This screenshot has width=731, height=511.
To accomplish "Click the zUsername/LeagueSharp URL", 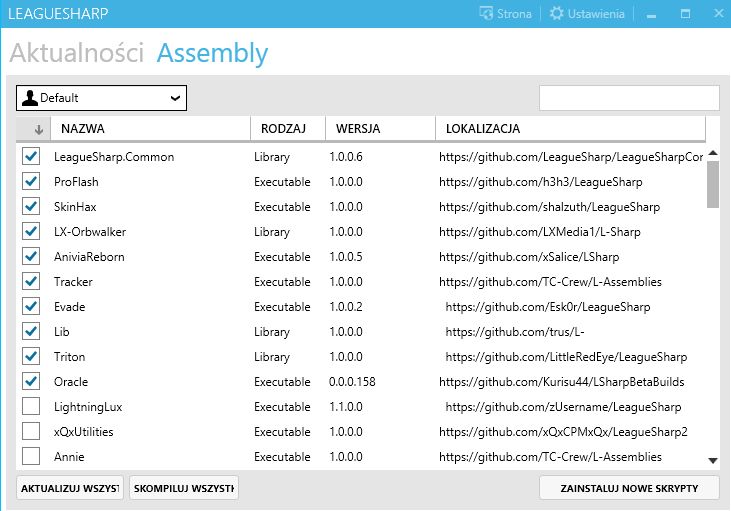I will 563,407.
